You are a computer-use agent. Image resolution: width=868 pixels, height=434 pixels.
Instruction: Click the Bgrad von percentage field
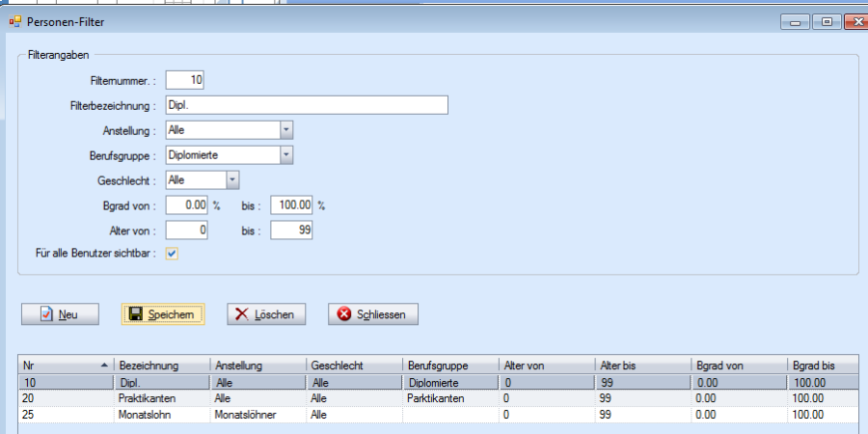[x=187, y=205]
